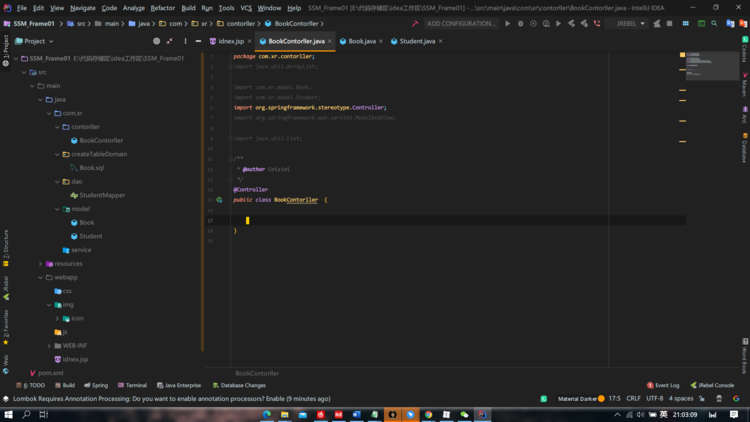Click the UTF-8 encoding widget
Image resolution: width=750 pixels, height=422 pixels.
coord(655,399)
